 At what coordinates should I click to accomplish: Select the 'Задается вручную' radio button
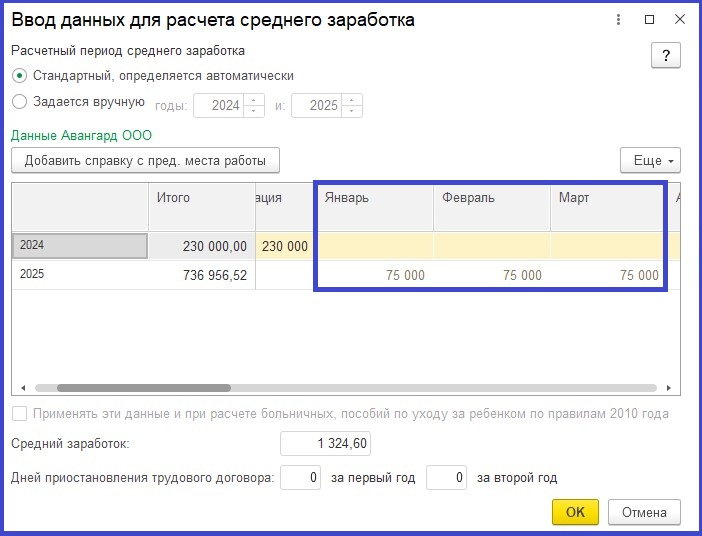pos(20,102)
